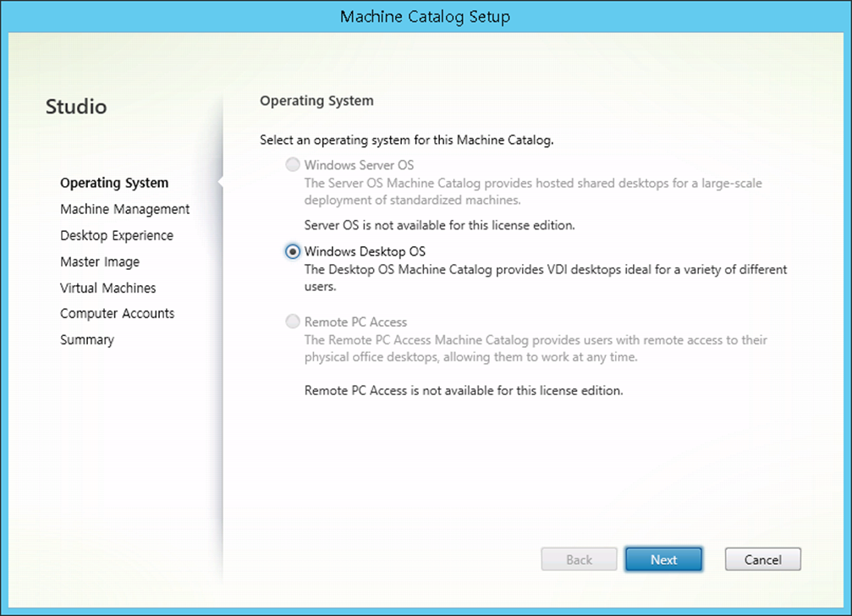Go to the Summary step

click(x=87, y=340)
